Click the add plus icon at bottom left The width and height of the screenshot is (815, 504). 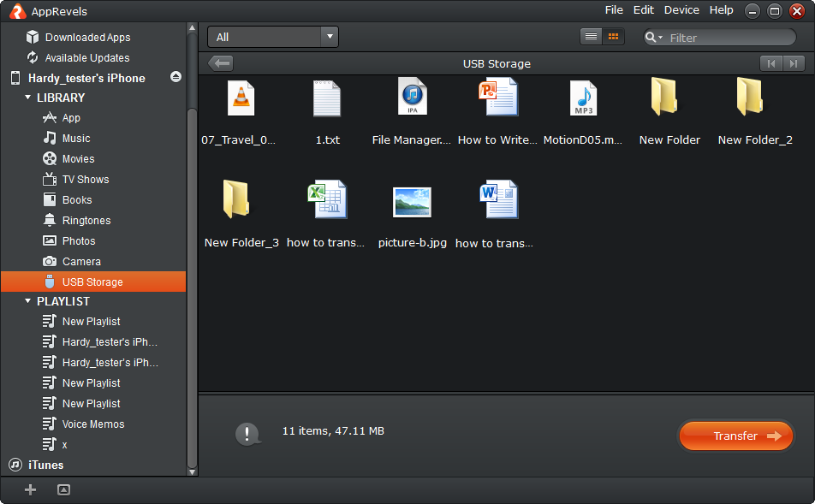(x=30, y=489)
